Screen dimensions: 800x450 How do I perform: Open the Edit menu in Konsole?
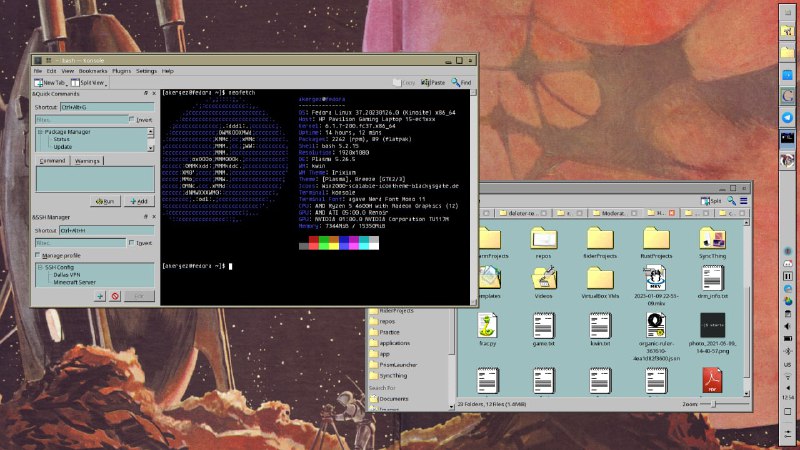(x=52, y=71)
